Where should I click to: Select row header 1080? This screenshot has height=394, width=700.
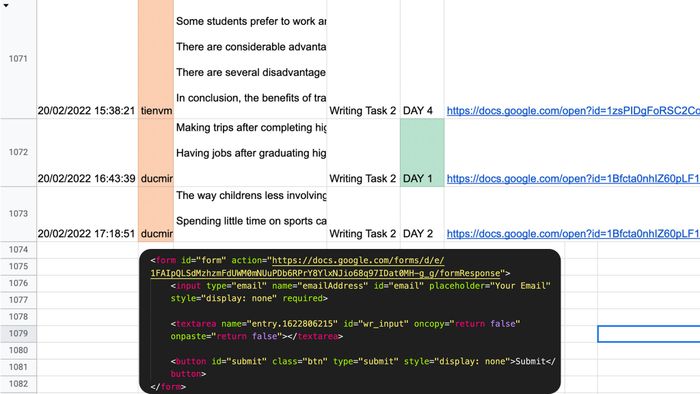click(x=18, y=350)
